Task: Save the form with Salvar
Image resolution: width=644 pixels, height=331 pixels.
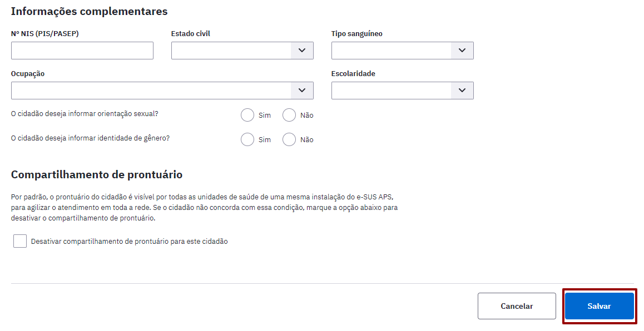Action: 600,306
